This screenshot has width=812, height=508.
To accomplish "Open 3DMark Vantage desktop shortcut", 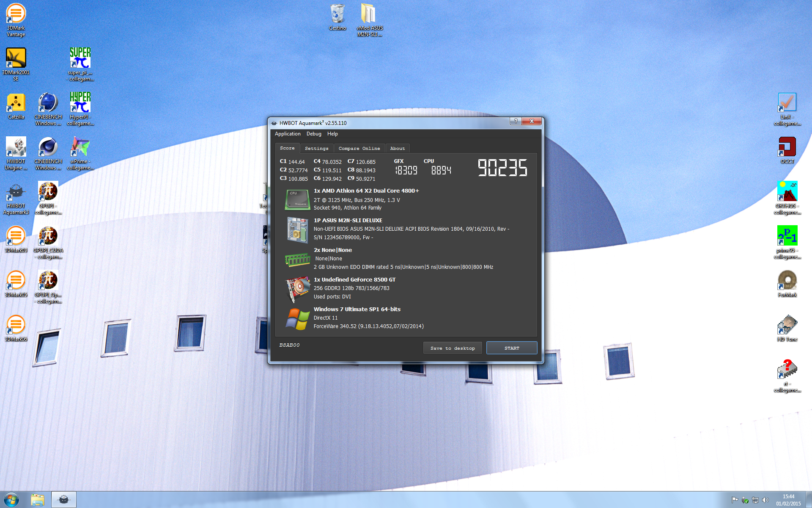I will [x=16, y=20].
